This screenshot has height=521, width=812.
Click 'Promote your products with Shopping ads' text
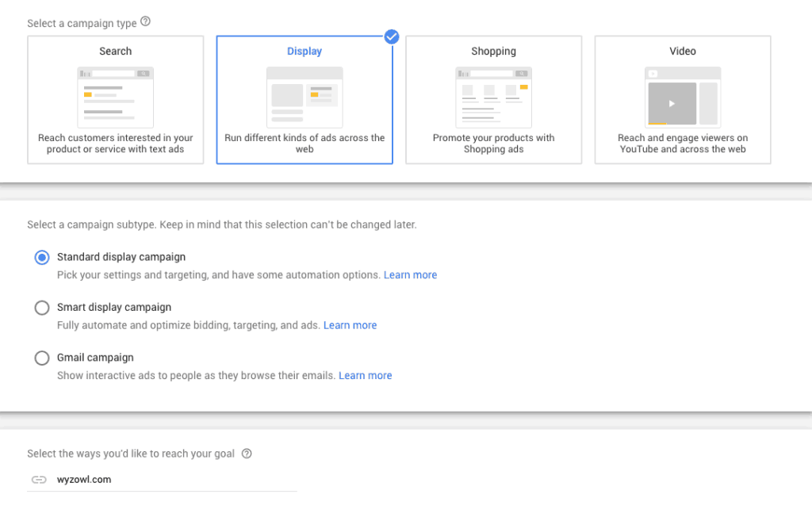coord(493,144)
